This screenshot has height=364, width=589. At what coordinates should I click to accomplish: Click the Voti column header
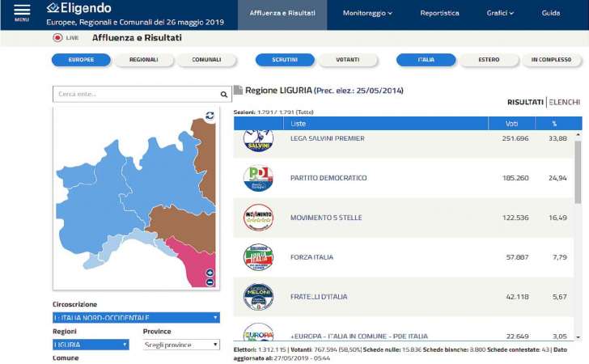tap(511, 124)
